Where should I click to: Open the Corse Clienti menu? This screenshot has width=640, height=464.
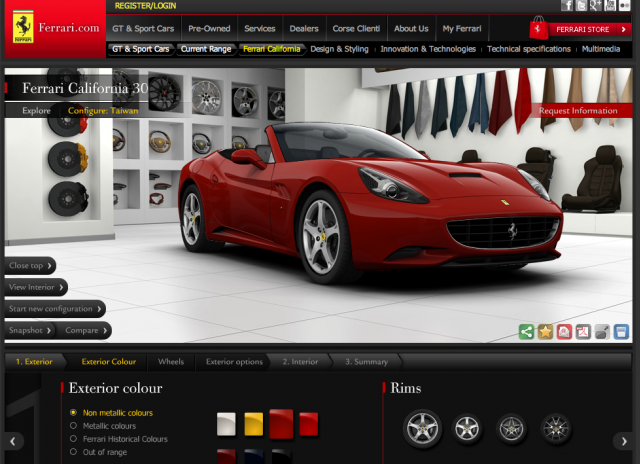(356, 29)
